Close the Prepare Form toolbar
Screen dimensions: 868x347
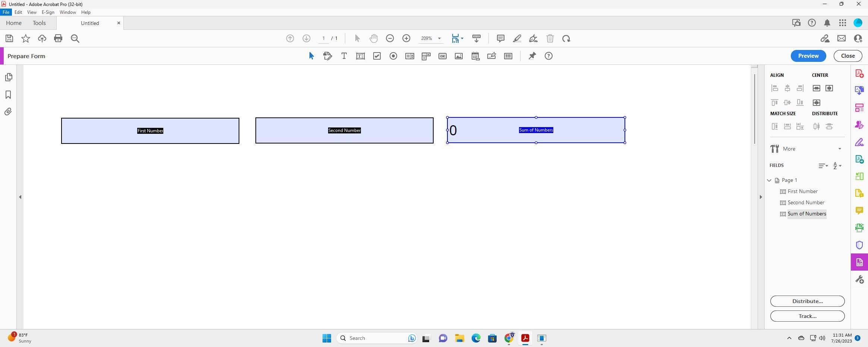pyautogui.click(x=848, y=56)
